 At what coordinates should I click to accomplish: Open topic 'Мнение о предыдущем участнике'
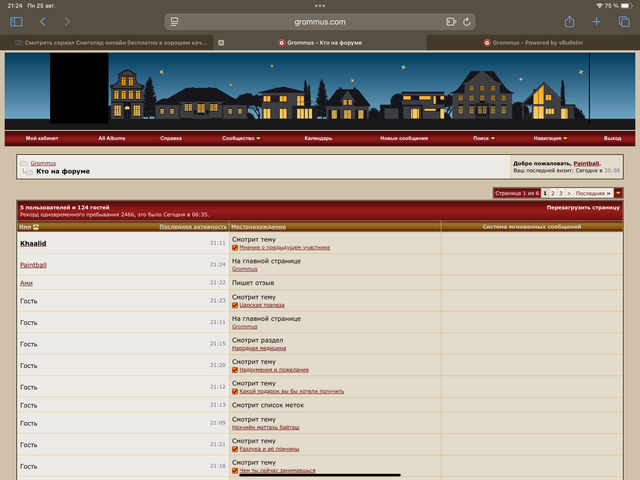(x=284, y=248)
